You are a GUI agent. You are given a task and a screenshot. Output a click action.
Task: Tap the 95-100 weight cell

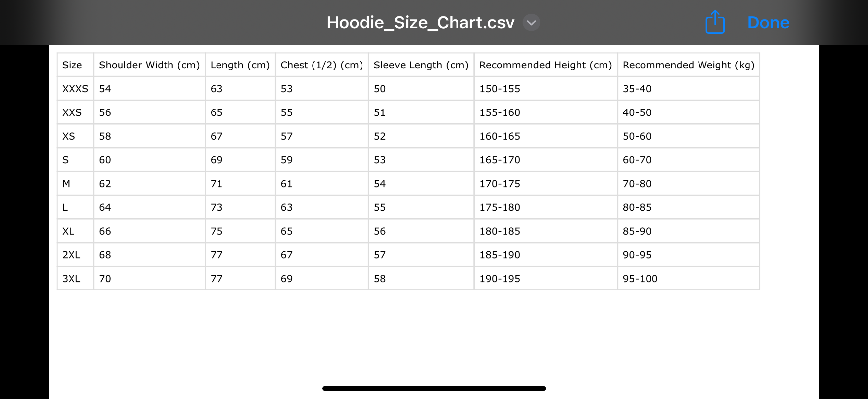641,279
